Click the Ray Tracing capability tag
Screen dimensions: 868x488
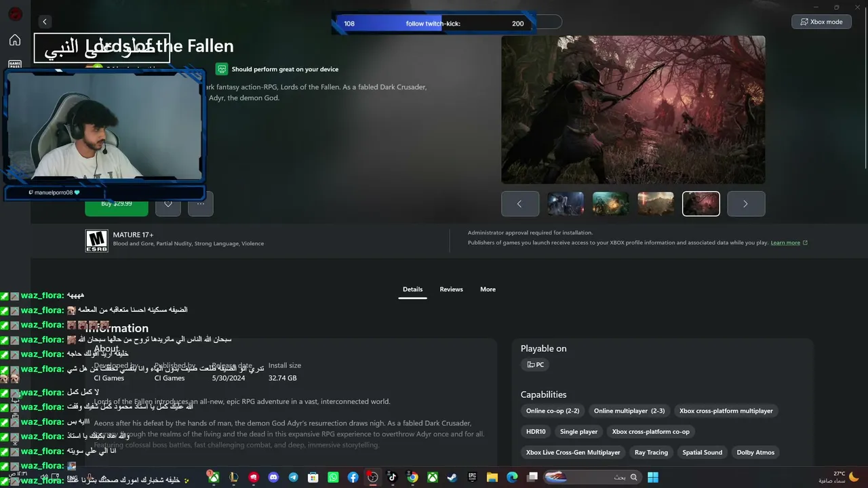tap(651, 453)
